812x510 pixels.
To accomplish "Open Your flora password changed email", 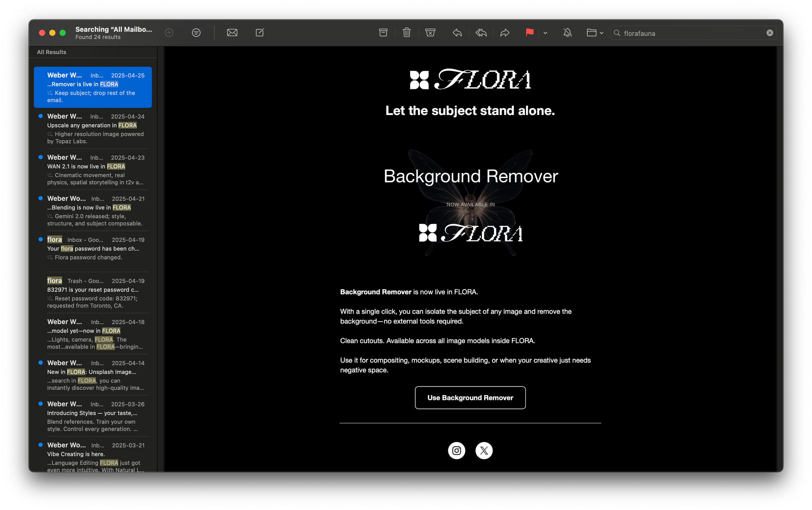I will [x=93, y=252].
